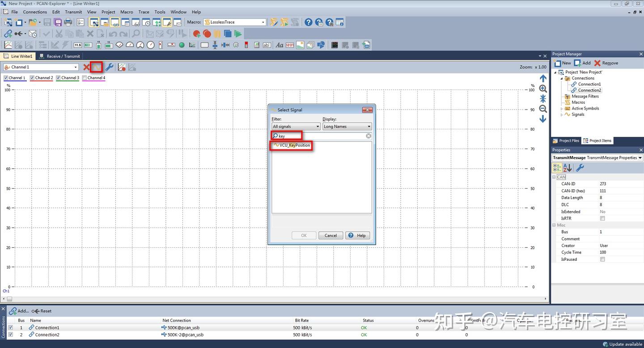Open the Filter All signals dropdown
644x348 pixels.
[296, 127]
